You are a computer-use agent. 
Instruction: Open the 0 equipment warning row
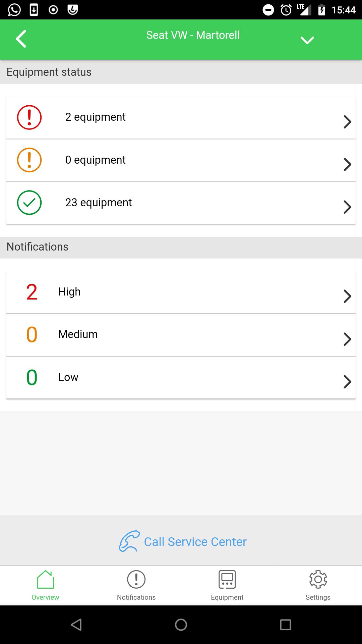click(181, 160)
